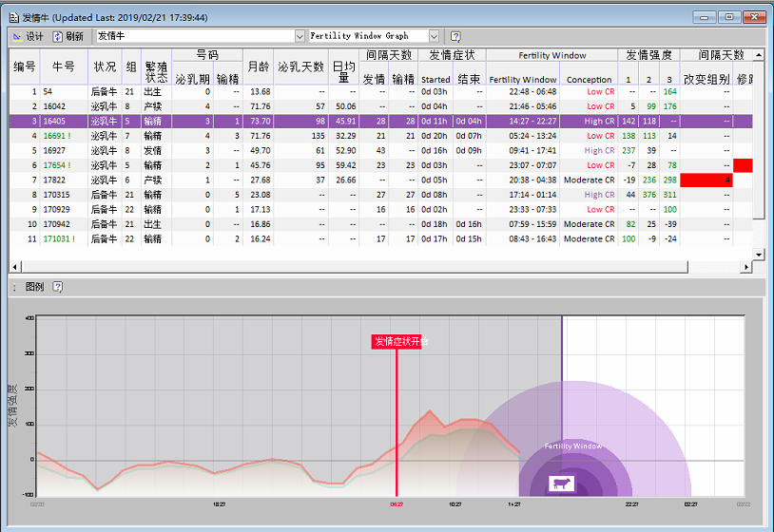Click the estrus intensity value 376
The image size is (774, 532).
coord(649,195)
